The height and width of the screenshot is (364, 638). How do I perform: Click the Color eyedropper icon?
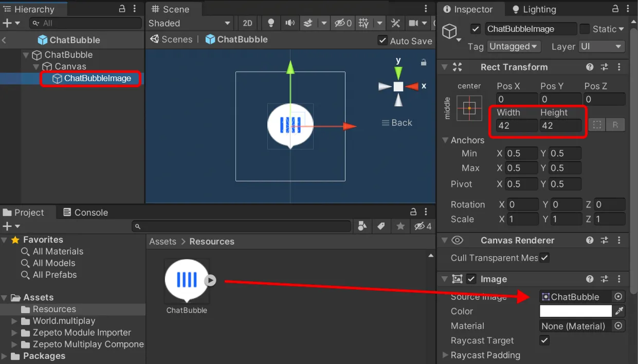(619, 311)
